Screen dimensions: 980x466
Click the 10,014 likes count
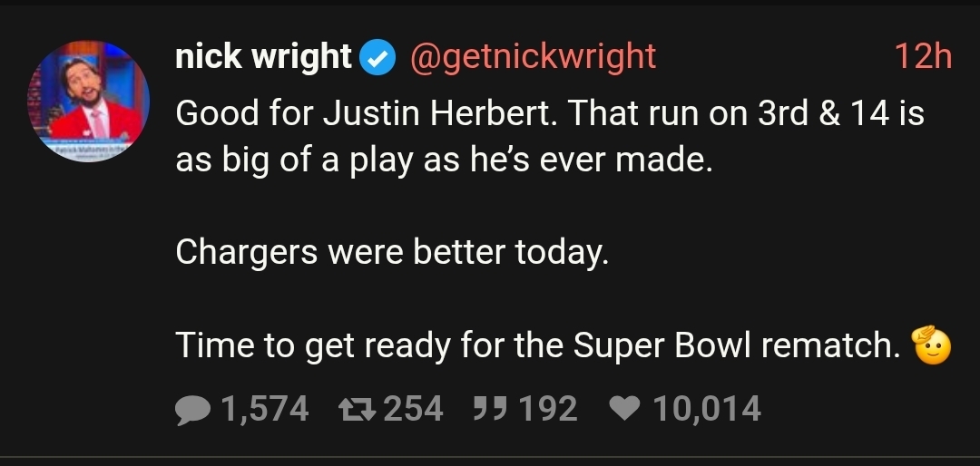[706, 409]
